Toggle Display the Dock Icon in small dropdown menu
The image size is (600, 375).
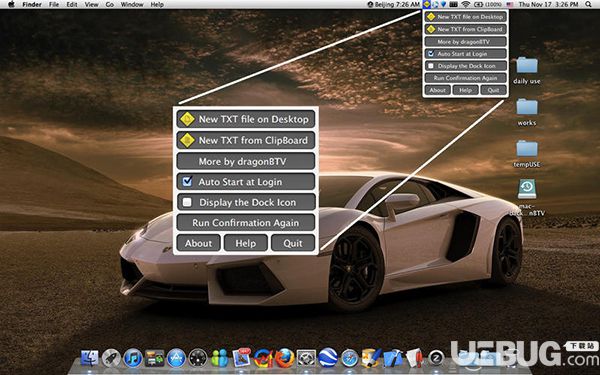click(431, 66)
